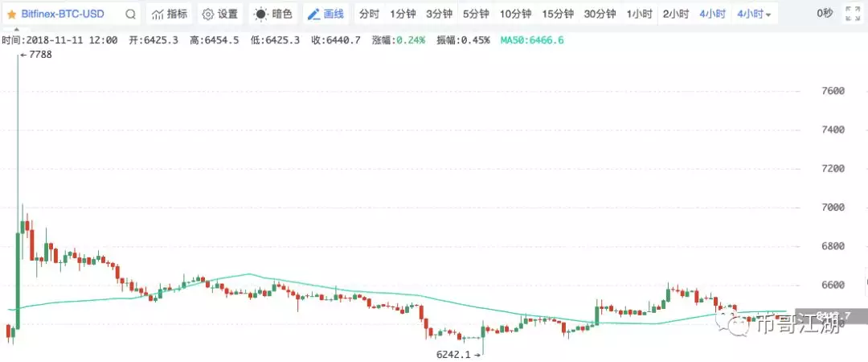868x362 pixels.
Task: Click the fullscreen expand icon
Action: pos(853,14)
